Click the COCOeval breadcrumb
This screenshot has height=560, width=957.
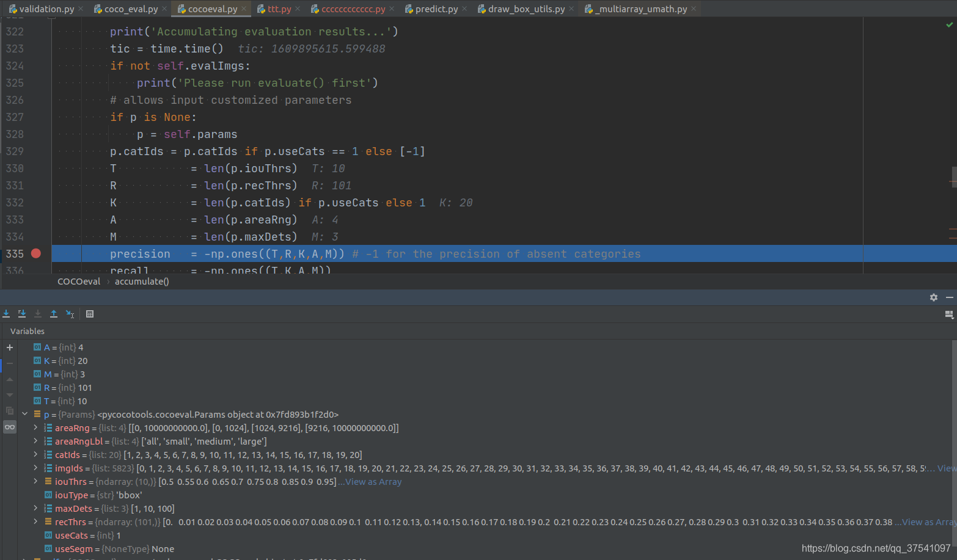pos(79,282)
